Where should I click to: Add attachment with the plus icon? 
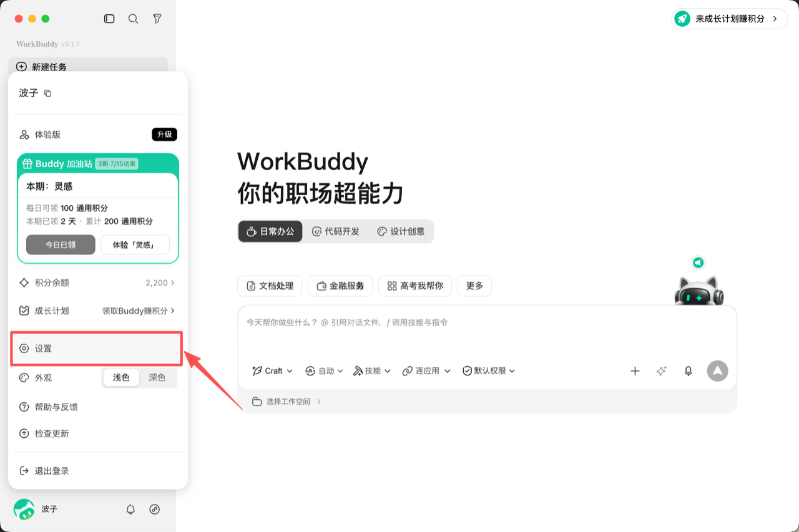point(635,371)
